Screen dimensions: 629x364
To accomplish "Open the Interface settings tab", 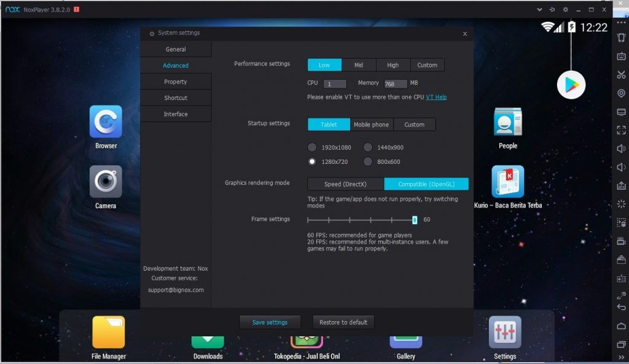I will coord(176,114).
